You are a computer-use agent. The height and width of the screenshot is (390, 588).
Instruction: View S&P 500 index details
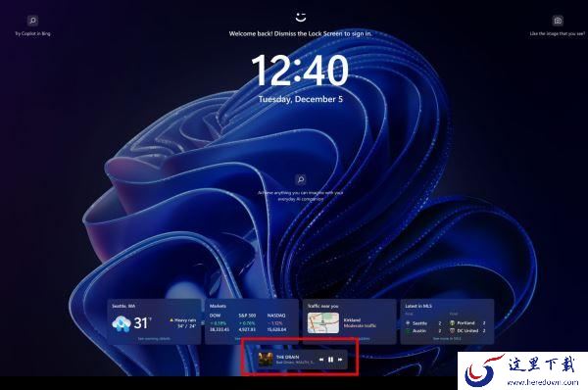(x=247, y=322)
